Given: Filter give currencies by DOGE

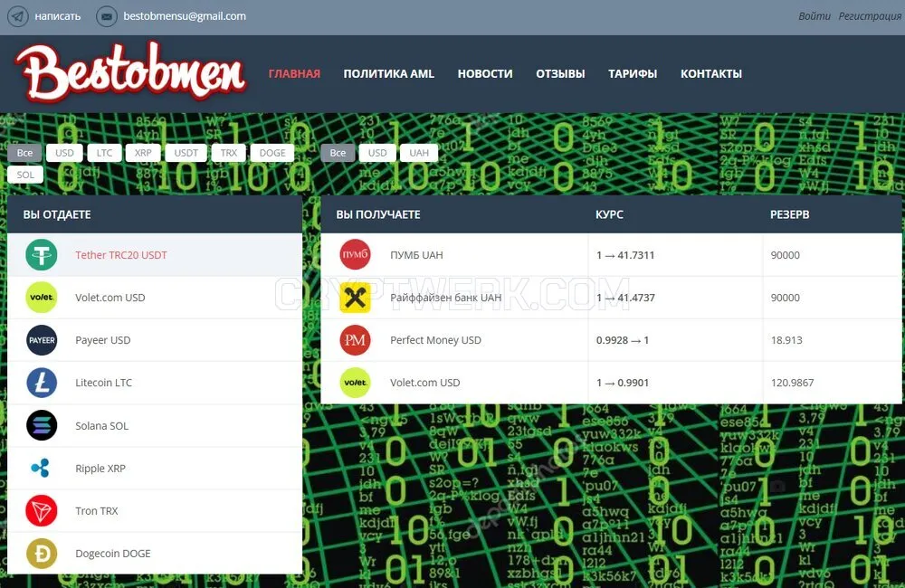Looking at the screenshot, I should pyautogui.click(x=272, y=153).
